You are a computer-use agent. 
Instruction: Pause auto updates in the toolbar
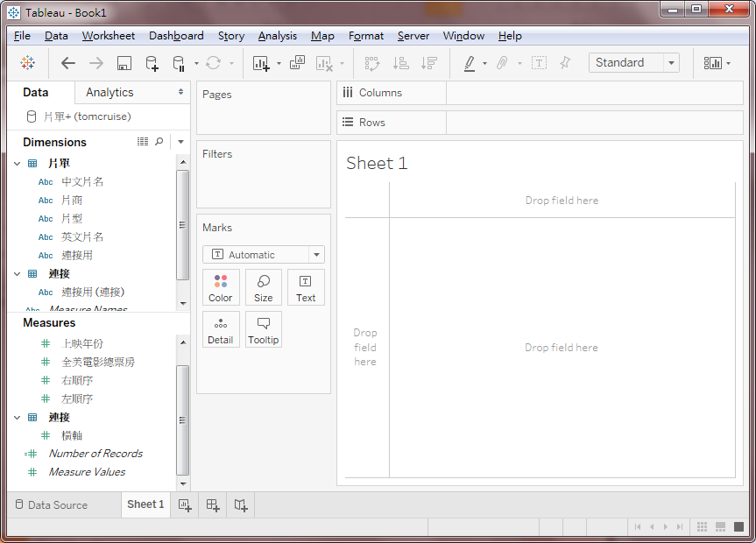179,63
